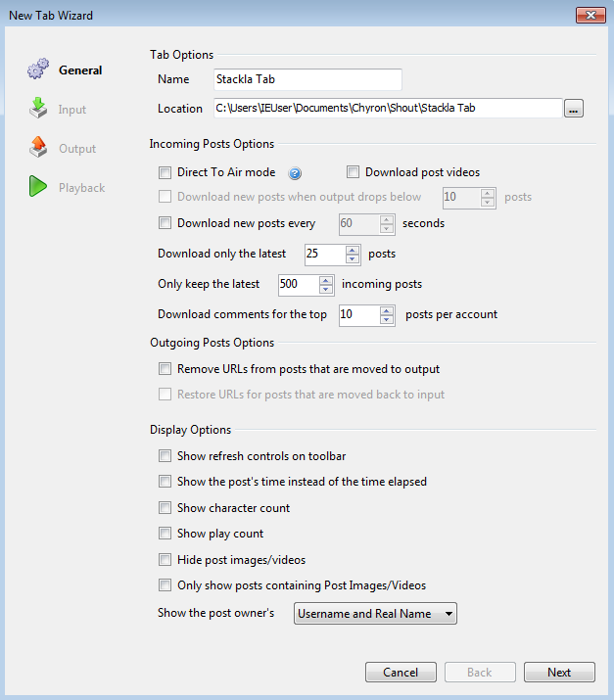Toggle Download post videos checkbox

[354, 172]
